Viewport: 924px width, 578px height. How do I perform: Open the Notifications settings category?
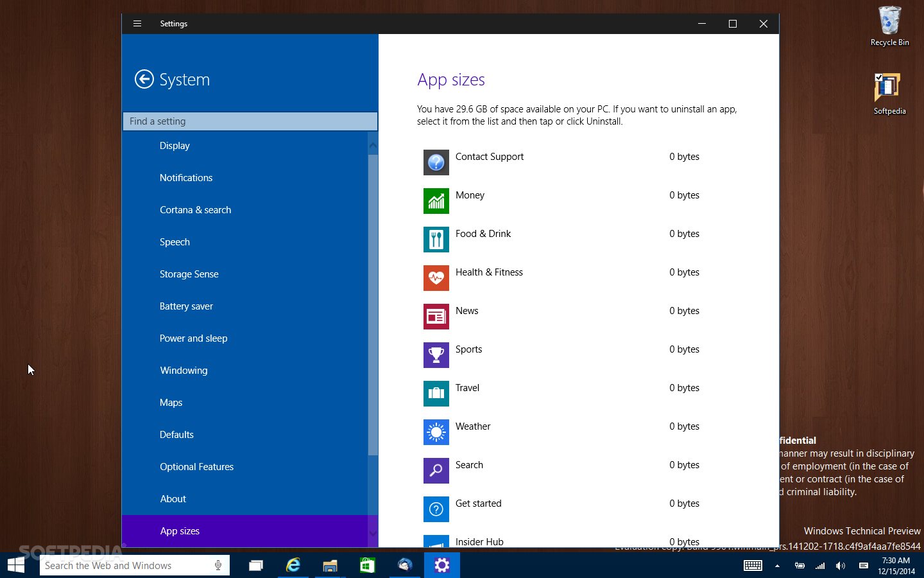186,178
